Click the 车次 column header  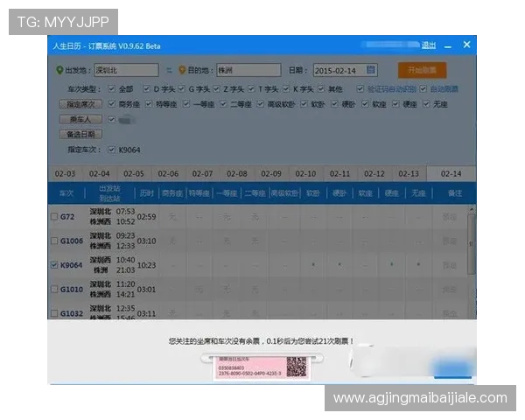coord(66,193)
